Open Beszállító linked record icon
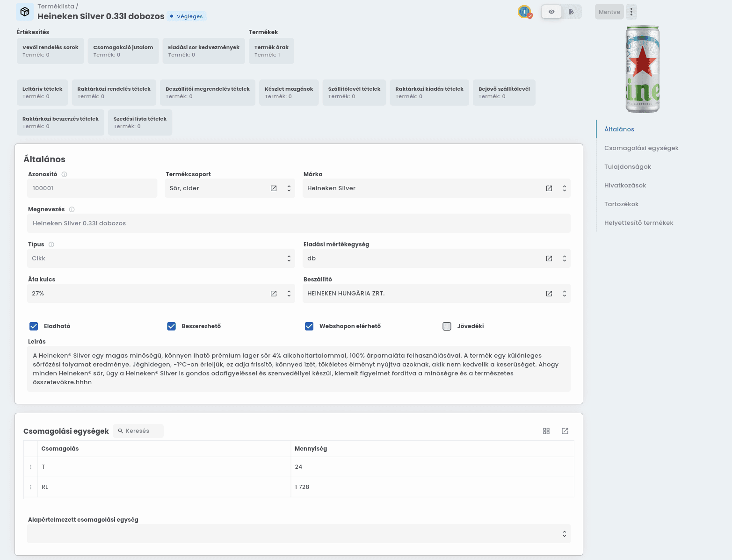 (x=549, y=294)
